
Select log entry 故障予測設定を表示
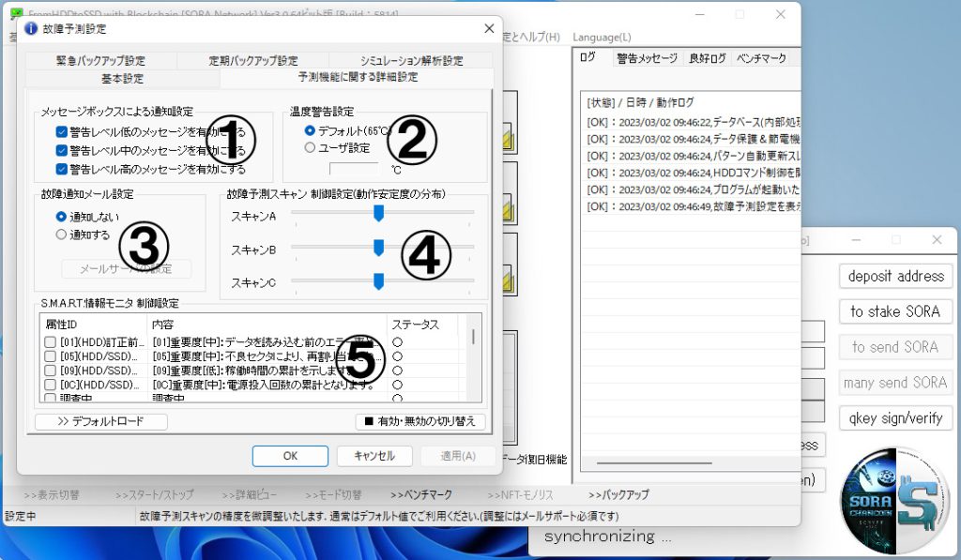pos(694,206)
